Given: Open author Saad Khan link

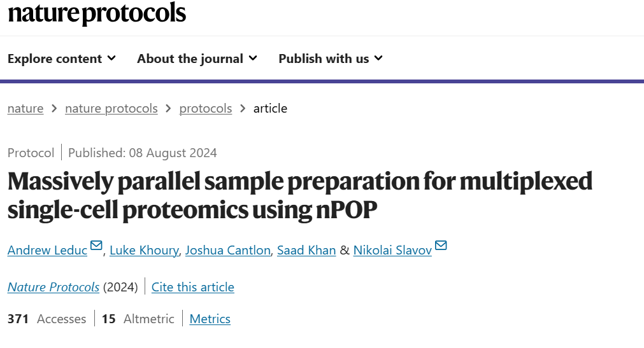Looking at the screenshot, I should pyautogui.click(x=306, y=250).
